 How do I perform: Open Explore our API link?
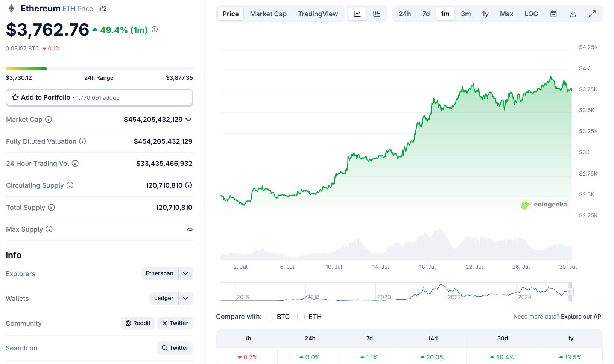point(582,317)
